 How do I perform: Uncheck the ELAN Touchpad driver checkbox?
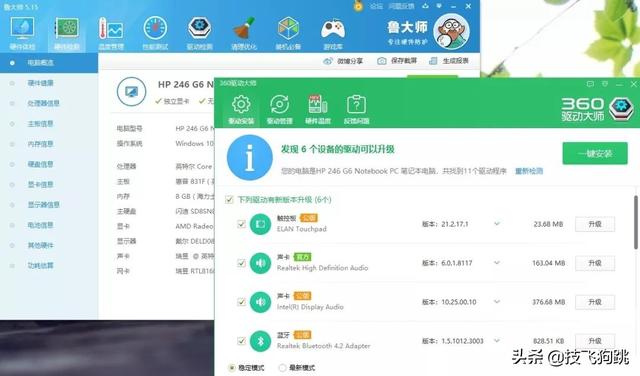pos(241,224)
